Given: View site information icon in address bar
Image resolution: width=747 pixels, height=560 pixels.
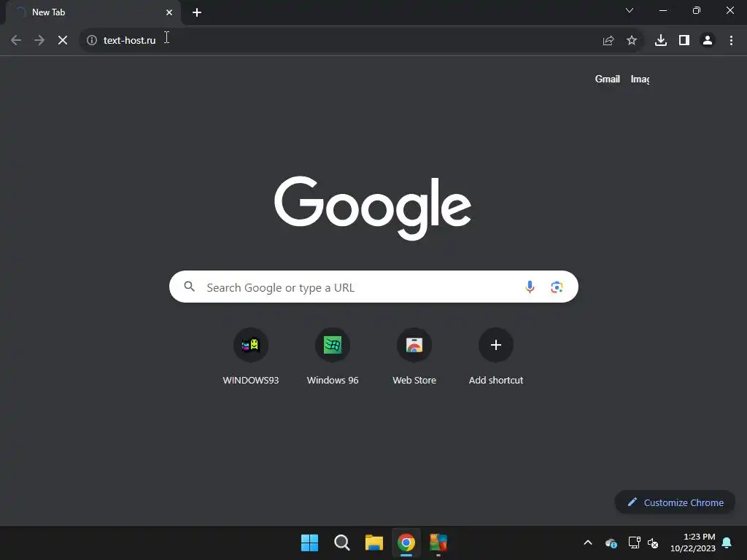Looking at the screenshot, I should coord(92,41).
